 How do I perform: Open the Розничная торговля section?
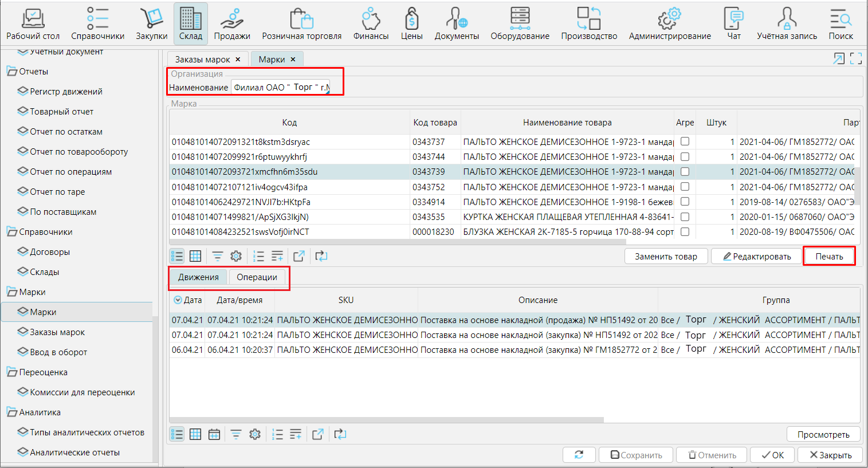point(301,24)
